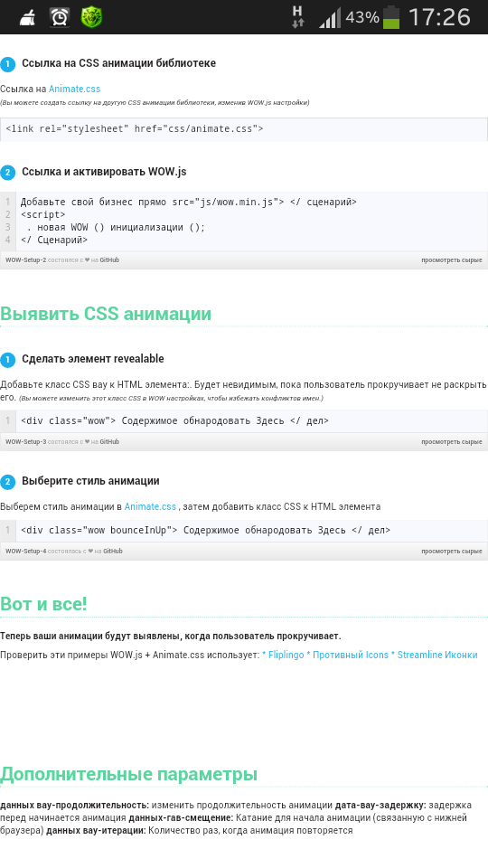The image size is (488, 868).
Task: Tap the 17:26 clock in status bar
Action: click(x=439, y=17)
